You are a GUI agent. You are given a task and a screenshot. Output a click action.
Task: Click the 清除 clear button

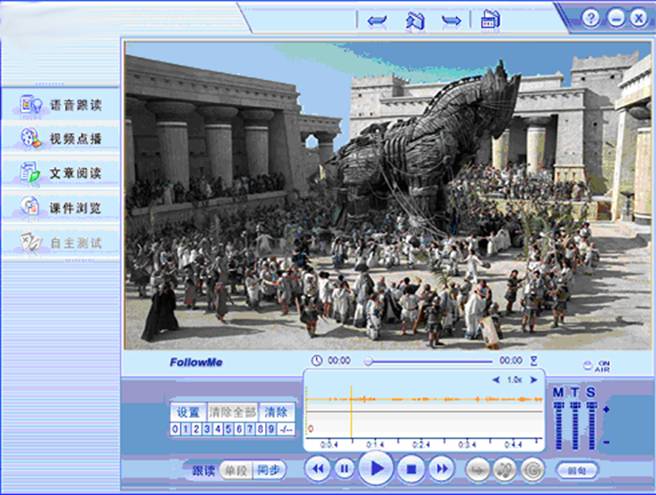pos(277,412)
